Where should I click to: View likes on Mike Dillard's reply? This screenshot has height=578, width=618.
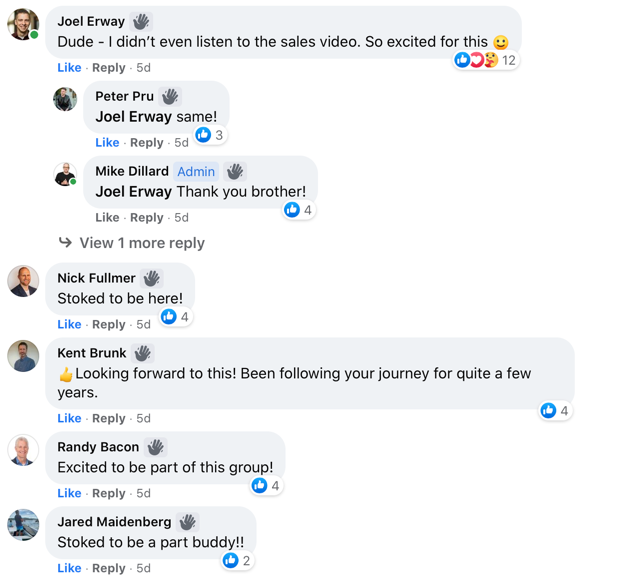point(298,210)
